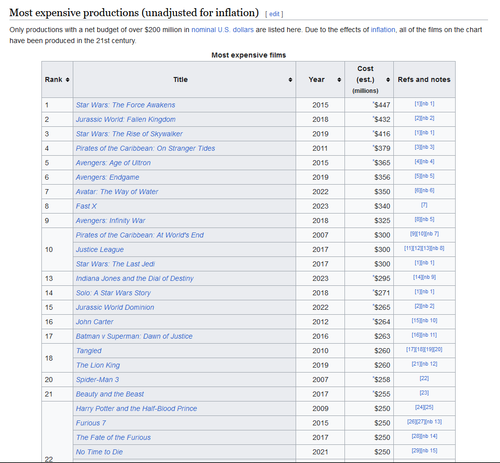
Task: Sort table by Cost column arrows
Action: click(x=388, y=80)
